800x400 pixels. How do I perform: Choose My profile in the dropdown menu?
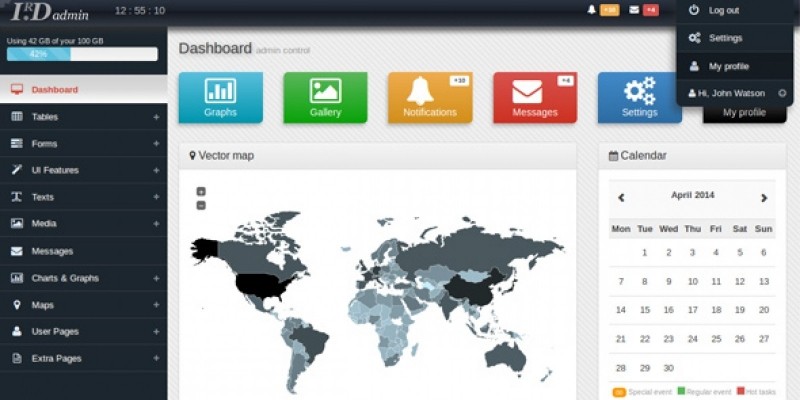(x=728, y=66)
